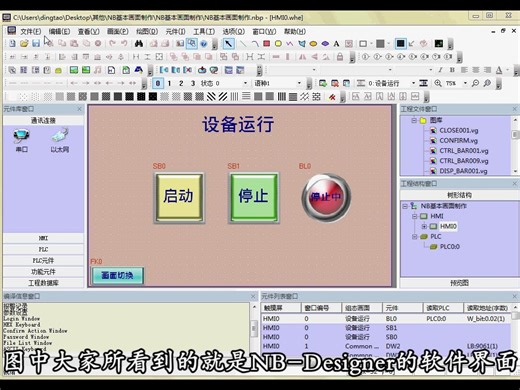Click the music note component icon
The width and height of the screenshot is (520, 390).
pos(98,70)
